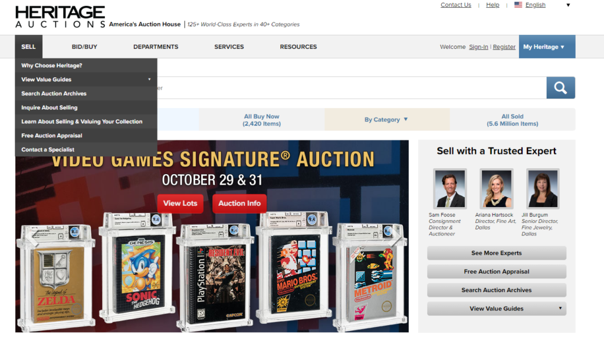Select the Metroid game box image
Image resolution: width=604 pixels, height=364 pixels.
coord(370,276)
